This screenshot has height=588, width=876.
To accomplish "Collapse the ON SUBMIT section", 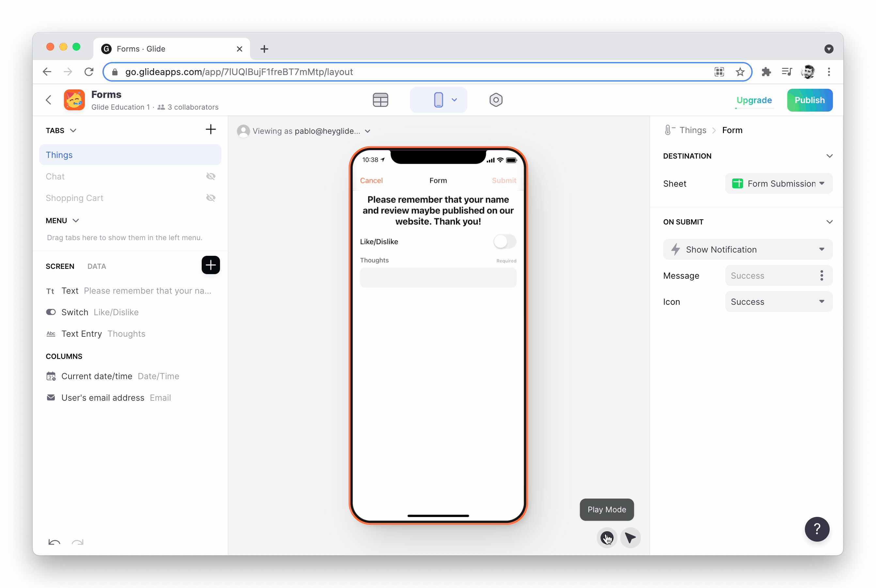I will tap(829, 222).
